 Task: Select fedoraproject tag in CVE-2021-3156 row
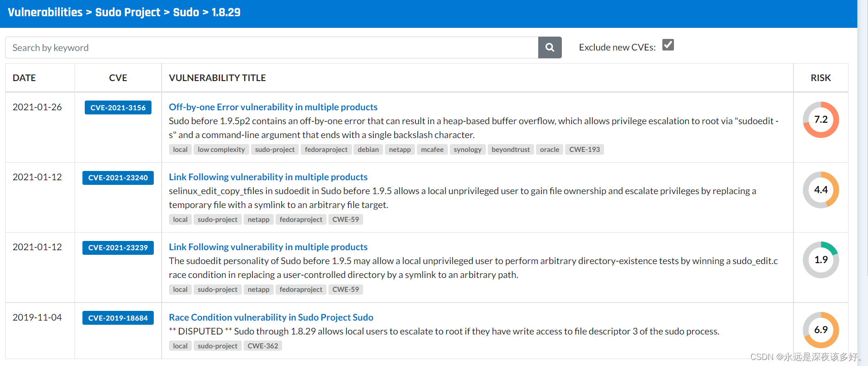[326, 149]
